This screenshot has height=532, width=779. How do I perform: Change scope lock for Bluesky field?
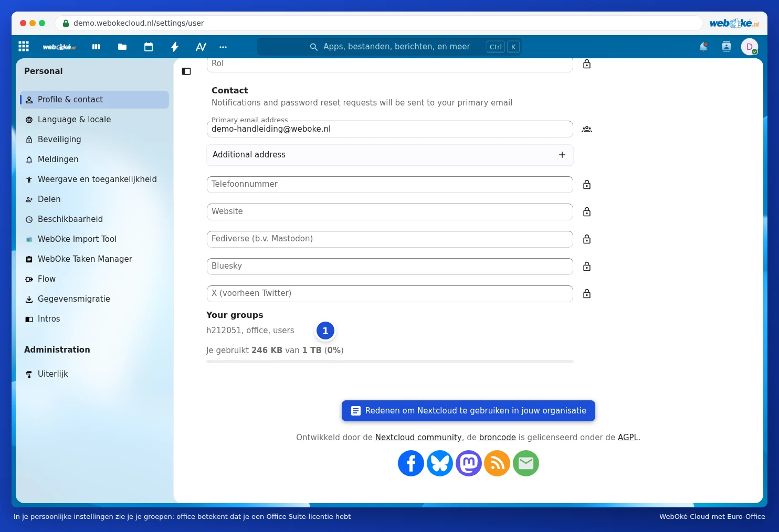click(x=587, y=267)
